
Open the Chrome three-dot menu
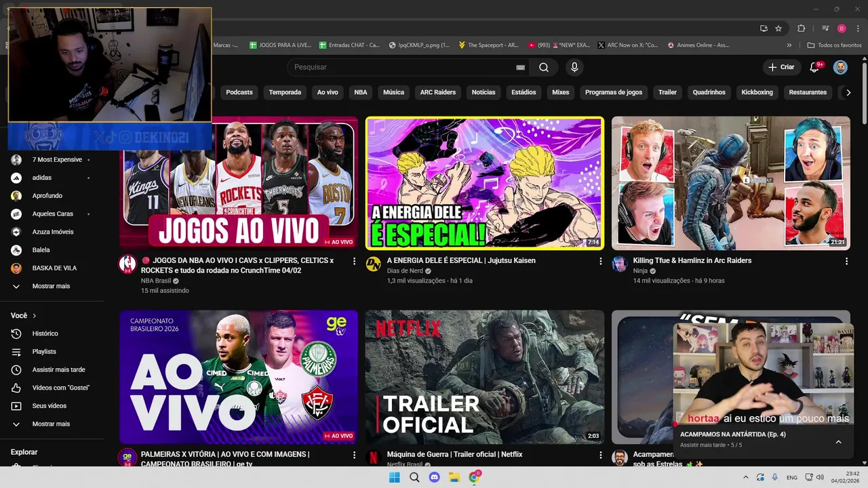(857, 28)
